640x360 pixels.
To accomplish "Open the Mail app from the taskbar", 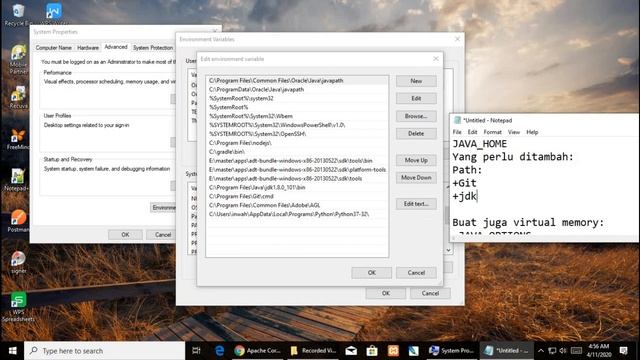I will pos(351,351).
